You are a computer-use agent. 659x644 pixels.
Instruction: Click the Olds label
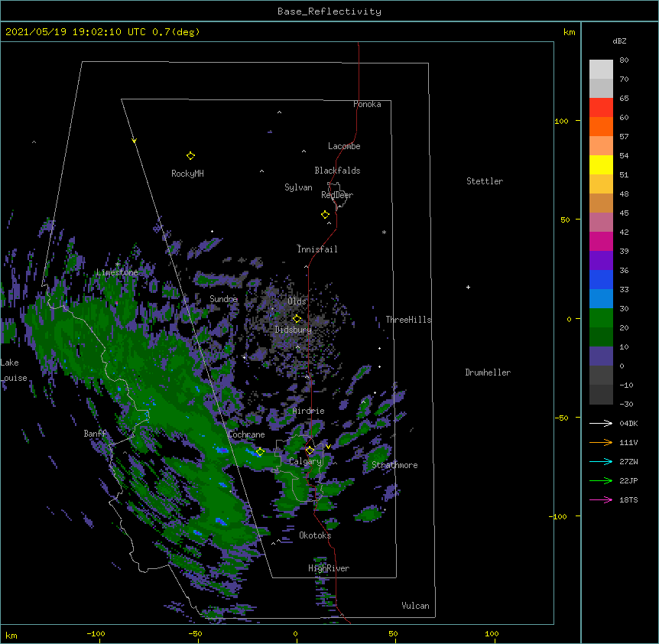[x=297, y=301]
